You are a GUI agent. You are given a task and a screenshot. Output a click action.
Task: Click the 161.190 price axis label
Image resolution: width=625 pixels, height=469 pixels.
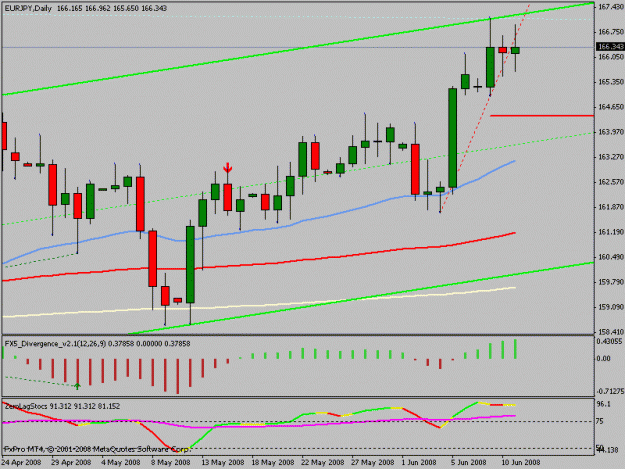(x=611, y=232)
